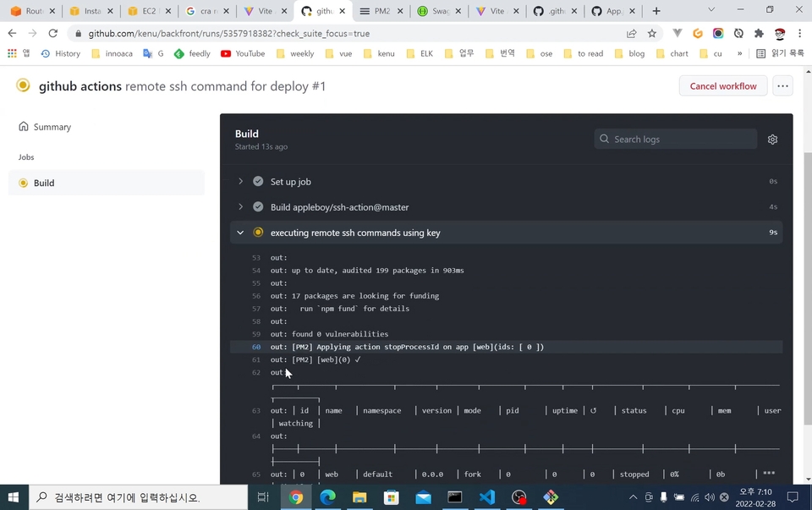Image resolution: width=812 pixels, height=510 pixels.
Task: Reload the current page
Action: pos(52,33)
